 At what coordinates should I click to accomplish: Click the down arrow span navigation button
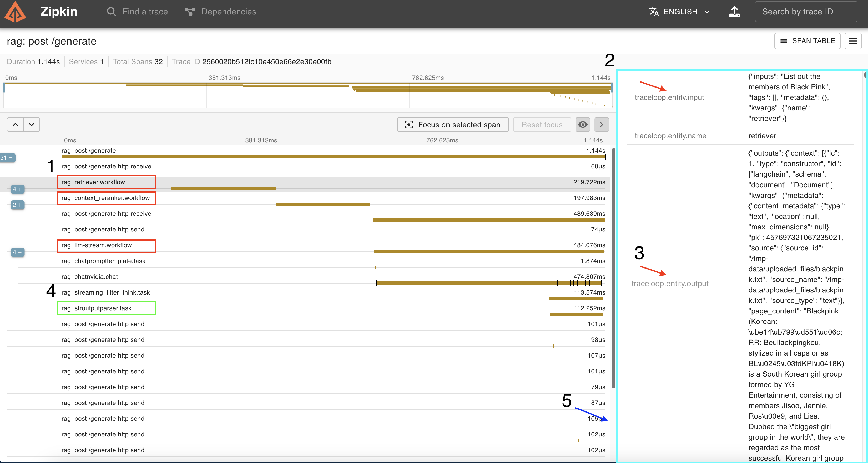pyautogui.click(x=32, y=125)
